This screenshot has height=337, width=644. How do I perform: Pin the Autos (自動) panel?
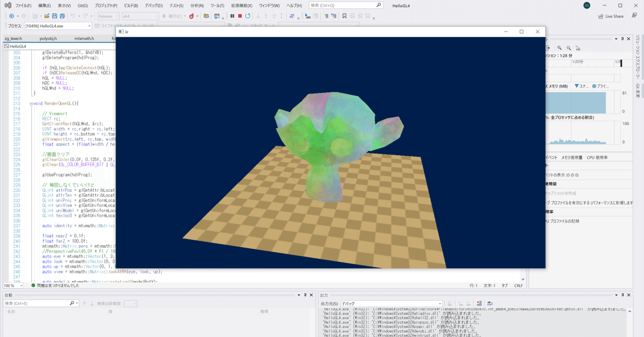point(305,295)
